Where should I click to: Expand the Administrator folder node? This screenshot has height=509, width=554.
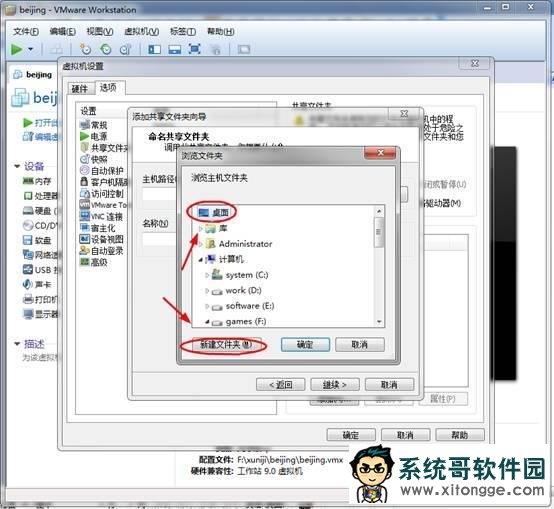[201, 244]
